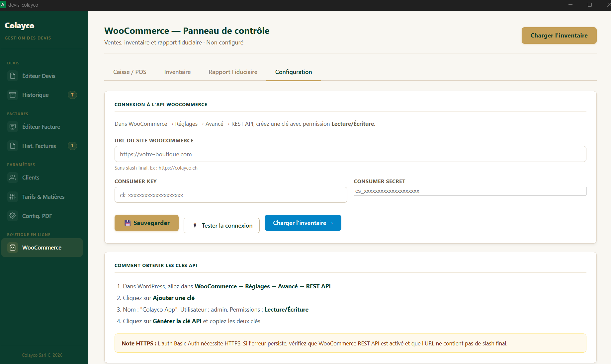Image resolution: width=611 pixels, height=364 pixels.
Task: Click the Sauvegarder button
Action: click(146, 223)
